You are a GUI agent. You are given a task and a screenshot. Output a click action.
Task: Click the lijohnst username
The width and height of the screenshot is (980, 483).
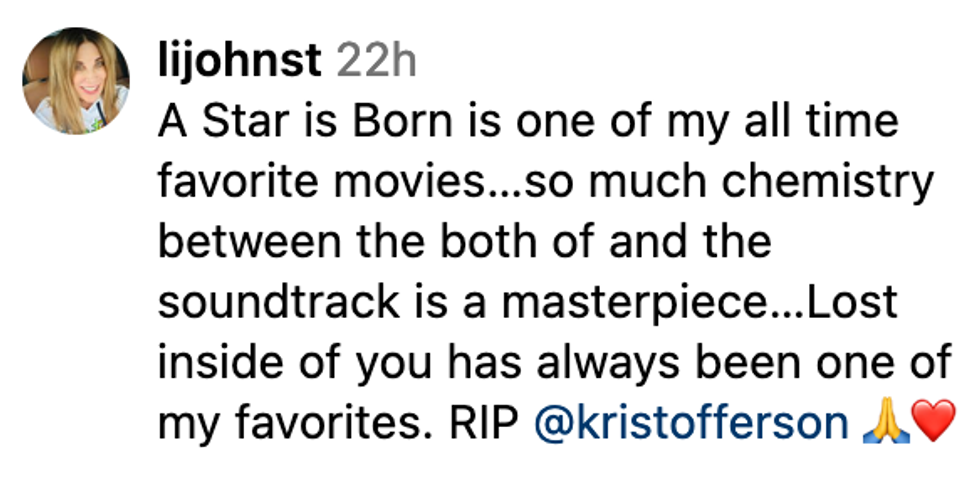point(240,63)
